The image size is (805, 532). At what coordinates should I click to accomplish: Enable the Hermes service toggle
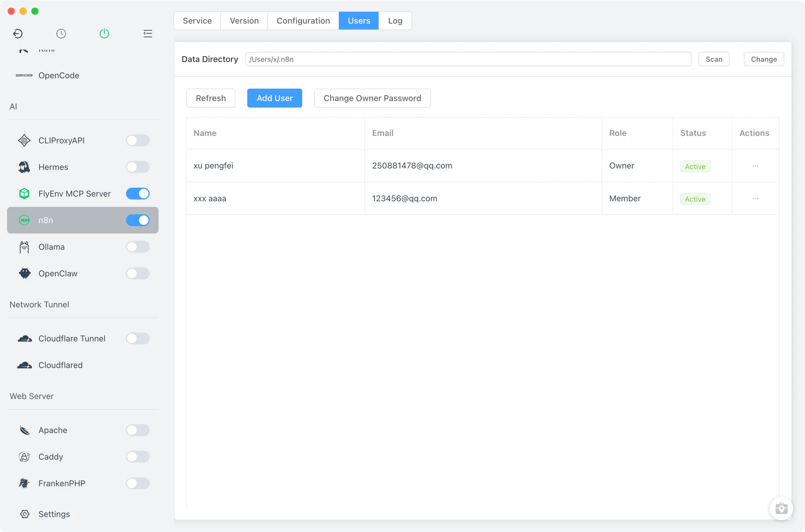click(x=138, y=167)
